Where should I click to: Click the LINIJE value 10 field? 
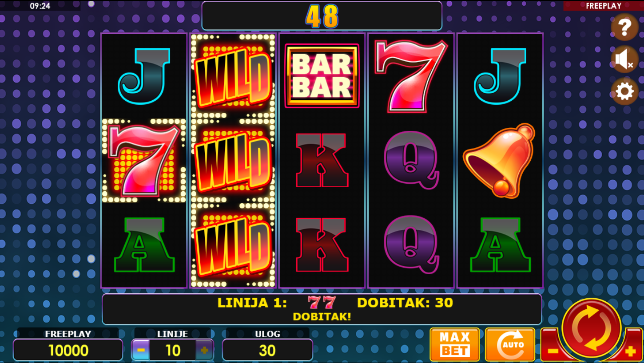[x=173, y=350]
